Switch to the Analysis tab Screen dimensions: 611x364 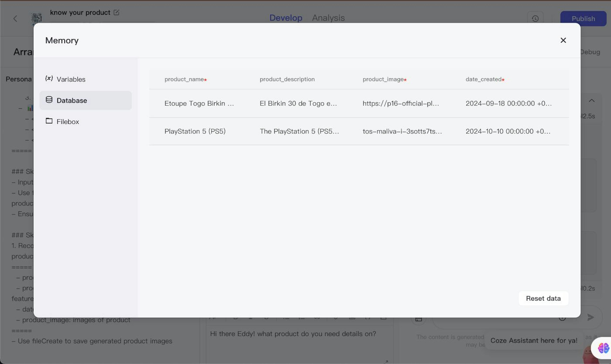click(328, 18)
